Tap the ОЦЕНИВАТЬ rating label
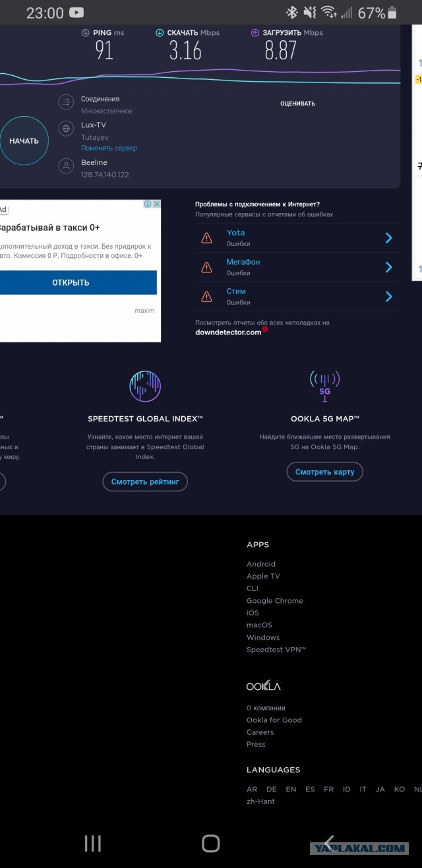 [297, 104]
